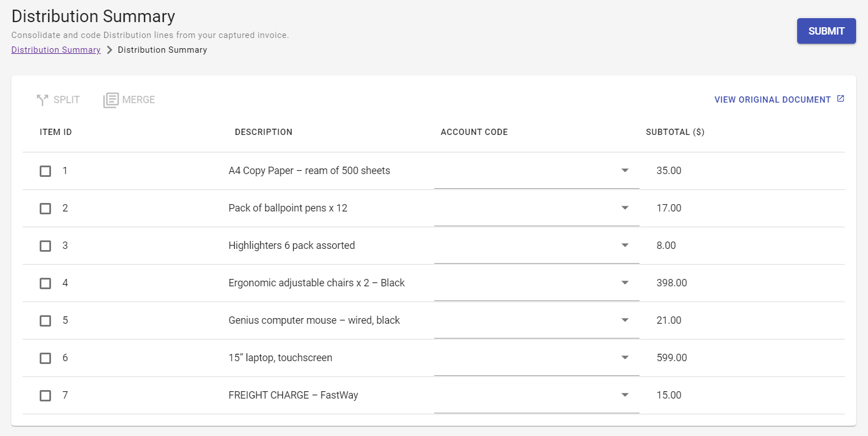Check the box for the ergonomic chairs row

(x=45, y=283)
